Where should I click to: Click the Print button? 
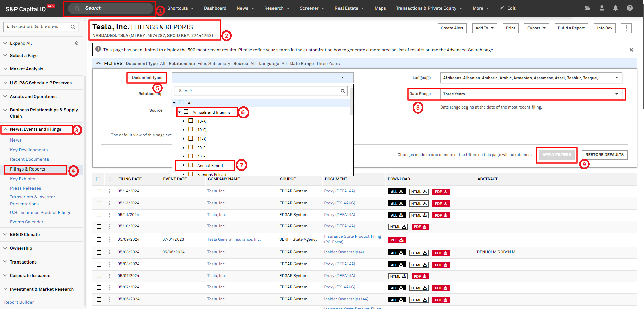pos(510,28)
